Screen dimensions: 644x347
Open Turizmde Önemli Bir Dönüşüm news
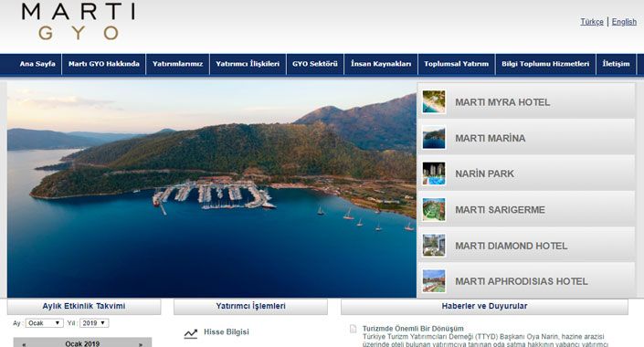(x=413, y=329)
